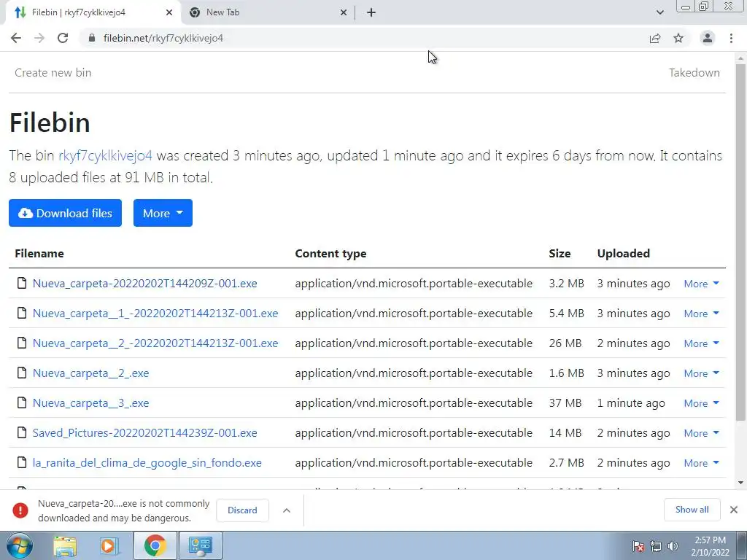Expand the blue More dropdown button
This screenshot has width=747, height=560.
point(163,213)
